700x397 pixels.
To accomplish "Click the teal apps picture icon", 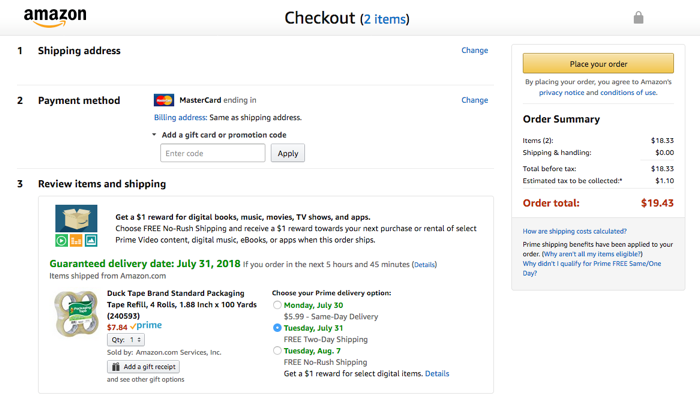I will point(91,240).
